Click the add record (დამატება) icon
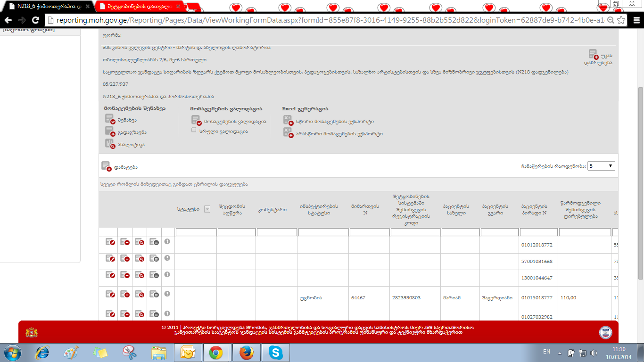 [x=106, y=167]
